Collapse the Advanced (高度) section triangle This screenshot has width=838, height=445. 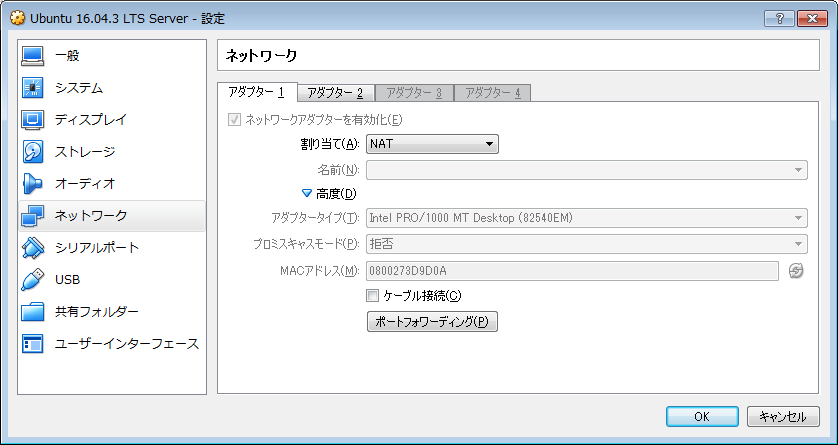307,193
